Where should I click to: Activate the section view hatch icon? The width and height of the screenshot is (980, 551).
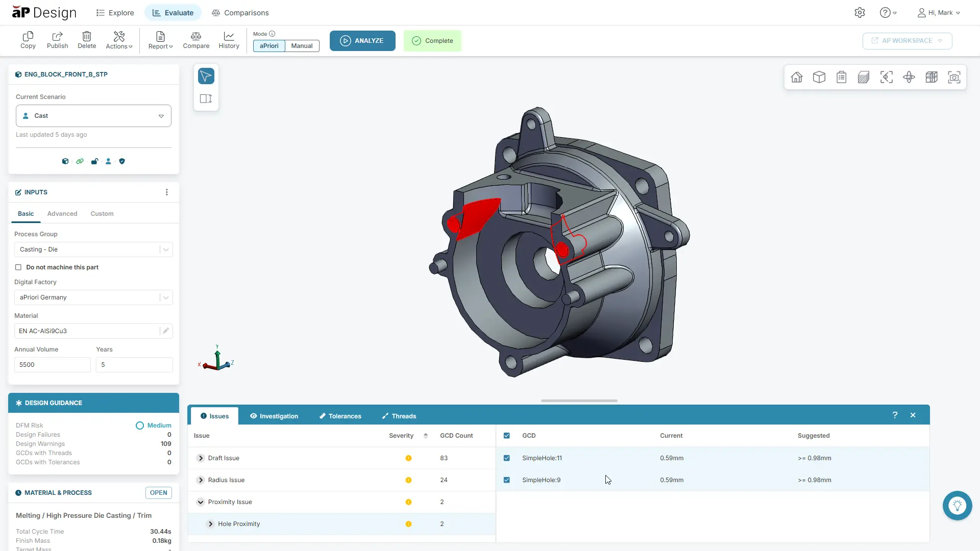coord(864,77)
